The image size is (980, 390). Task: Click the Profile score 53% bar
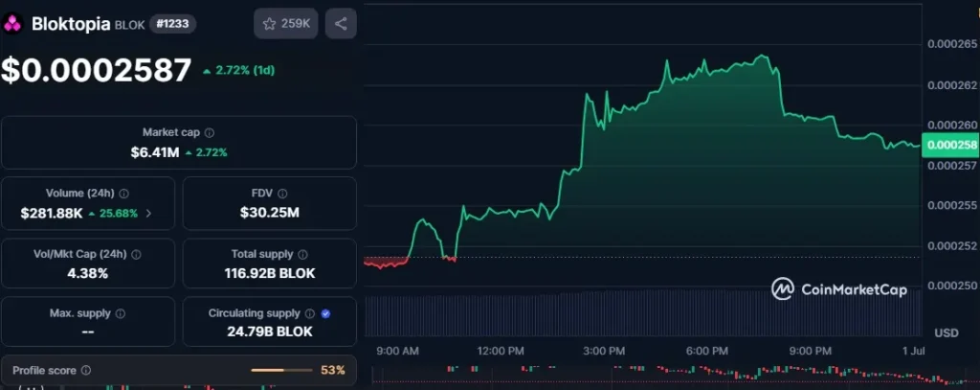tap(281, 370)
